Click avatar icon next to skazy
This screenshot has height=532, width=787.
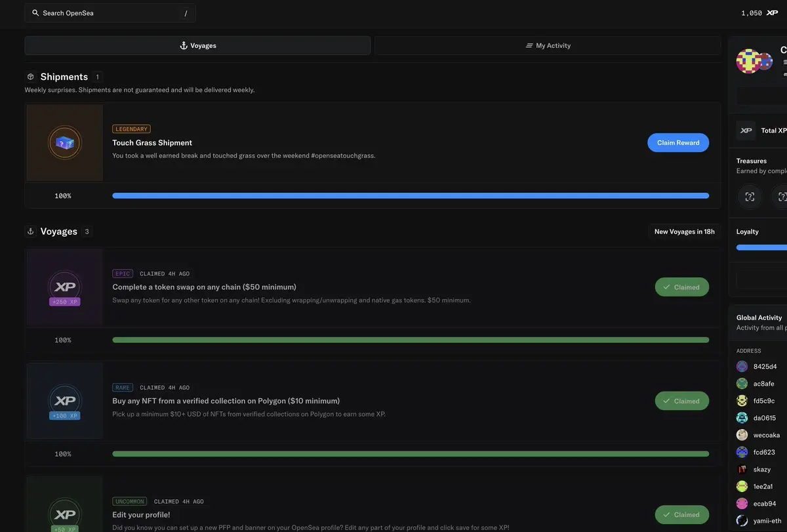742,469
